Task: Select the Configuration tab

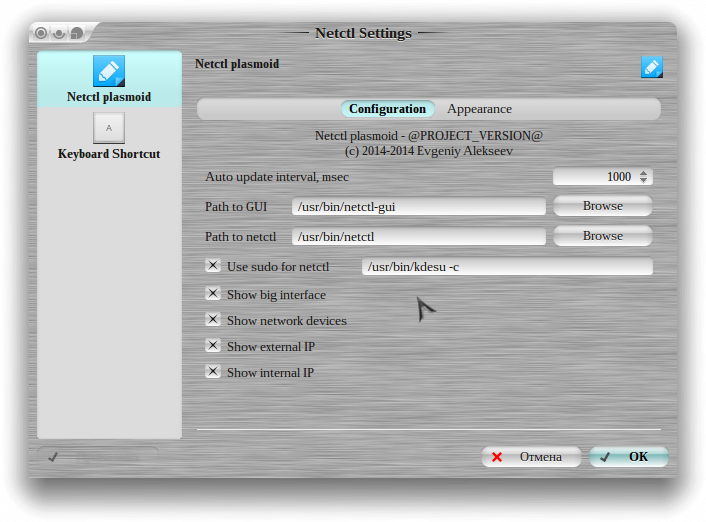Action: tap(387, 109)
